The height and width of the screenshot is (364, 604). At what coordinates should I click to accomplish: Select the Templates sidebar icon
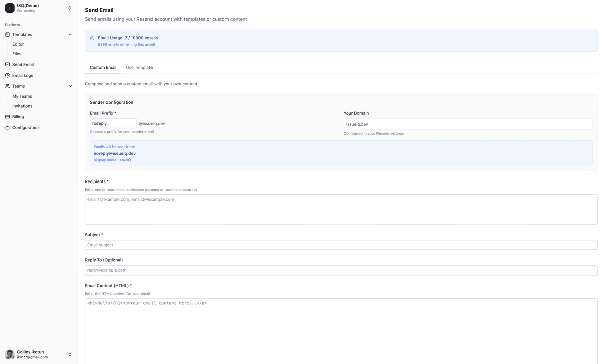7,34
